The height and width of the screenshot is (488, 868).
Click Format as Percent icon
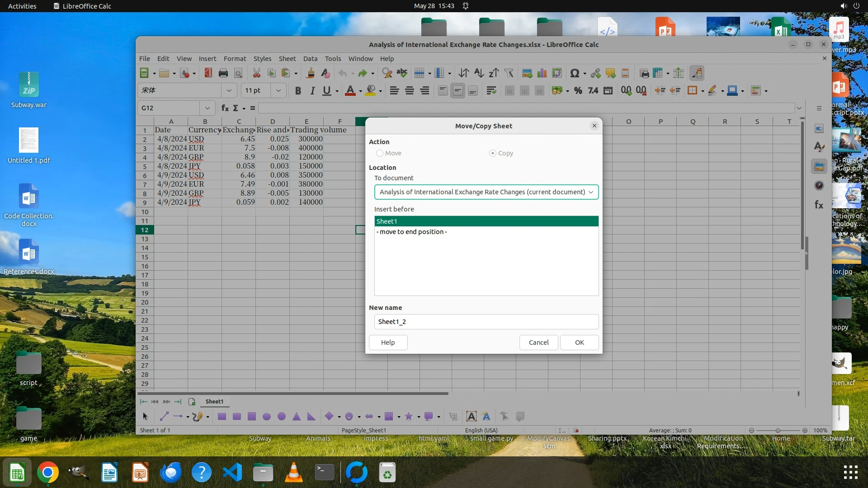click(578, 91)
